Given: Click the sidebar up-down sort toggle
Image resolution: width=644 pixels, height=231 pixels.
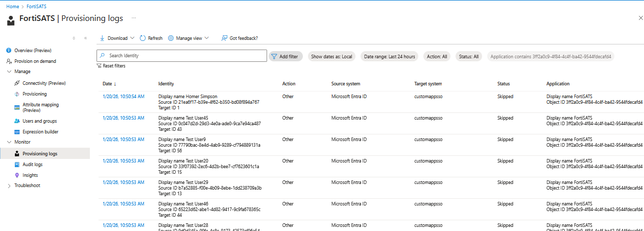Looking at the screenshot, I should 74,38.
